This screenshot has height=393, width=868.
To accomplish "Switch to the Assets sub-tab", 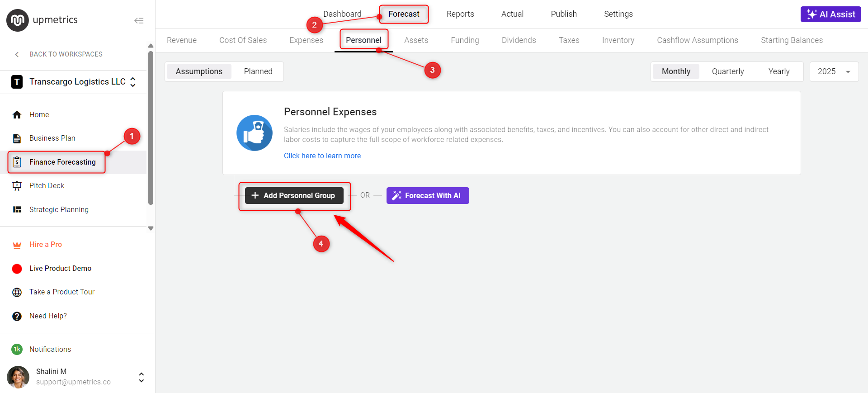I will click(x=416, y=40).
